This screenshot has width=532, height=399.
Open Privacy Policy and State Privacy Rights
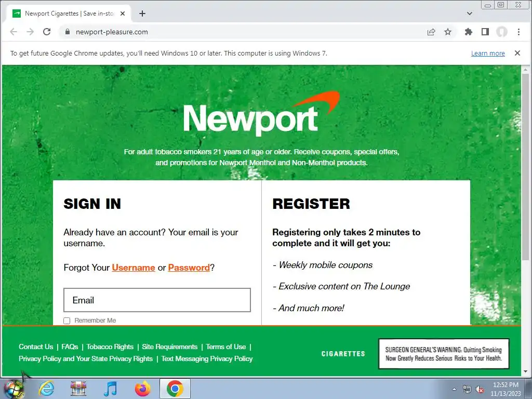click(86, 358)
